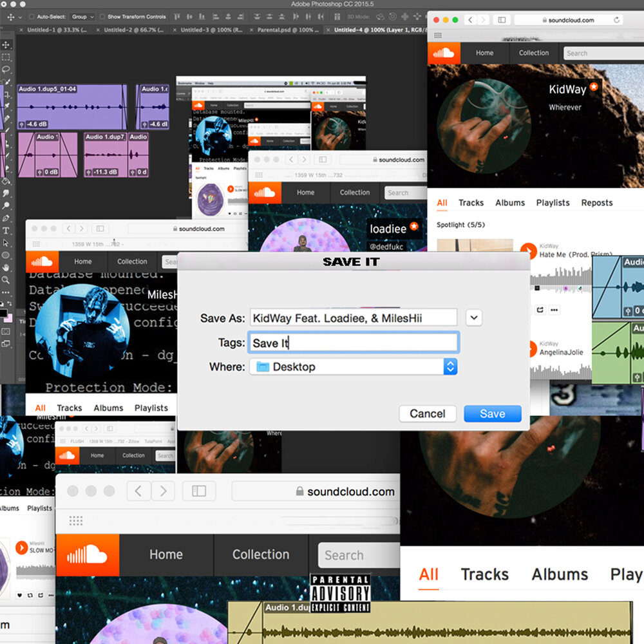The height and width of the screenshot is (644, 644).
Task: Check Show Transform Controls
Action: [x=102, y=17]
